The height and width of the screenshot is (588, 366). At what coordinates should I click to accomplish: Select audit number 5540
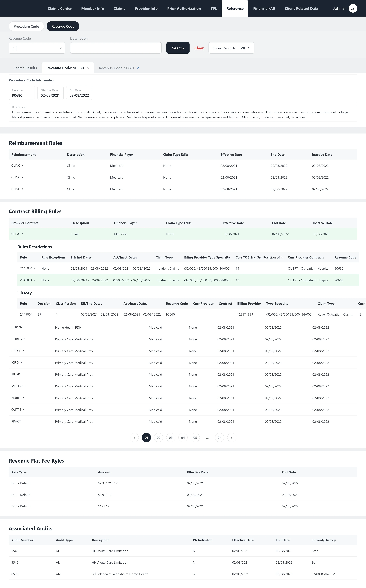tap(15, 551)
